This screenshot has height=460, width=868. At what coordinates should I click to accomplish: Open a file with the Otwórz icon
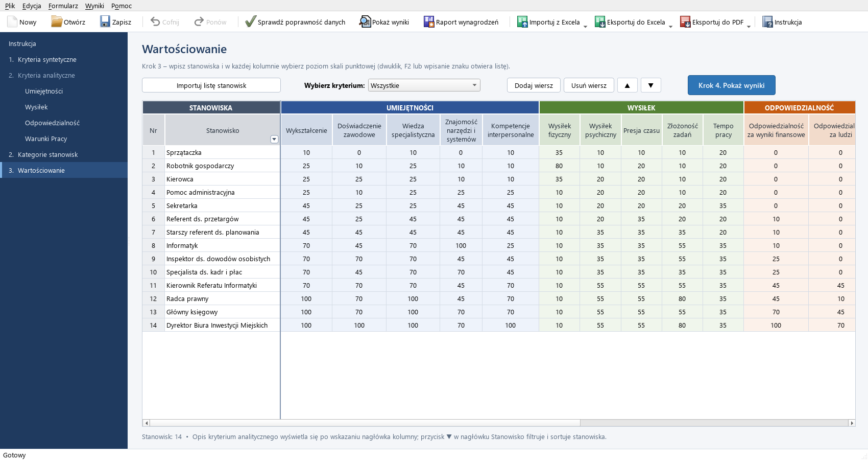pos(56,22)
